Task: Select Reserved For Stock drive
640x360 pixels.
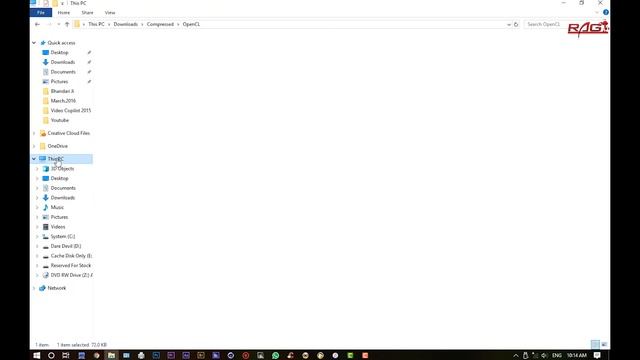Action: point(71,266)
